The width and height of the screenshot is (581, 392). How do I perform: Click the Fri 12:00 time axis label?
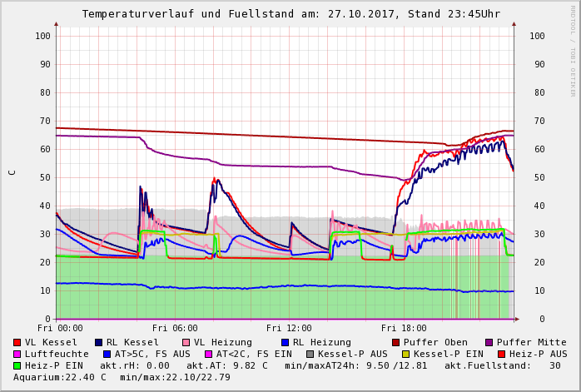click(x=289, y=329)
